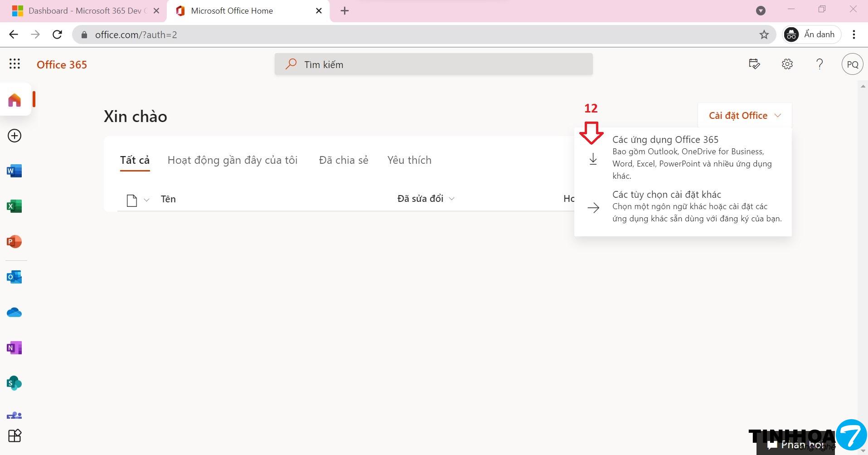Click the file type column icon
868x455 pixels.
coord(132,200)
